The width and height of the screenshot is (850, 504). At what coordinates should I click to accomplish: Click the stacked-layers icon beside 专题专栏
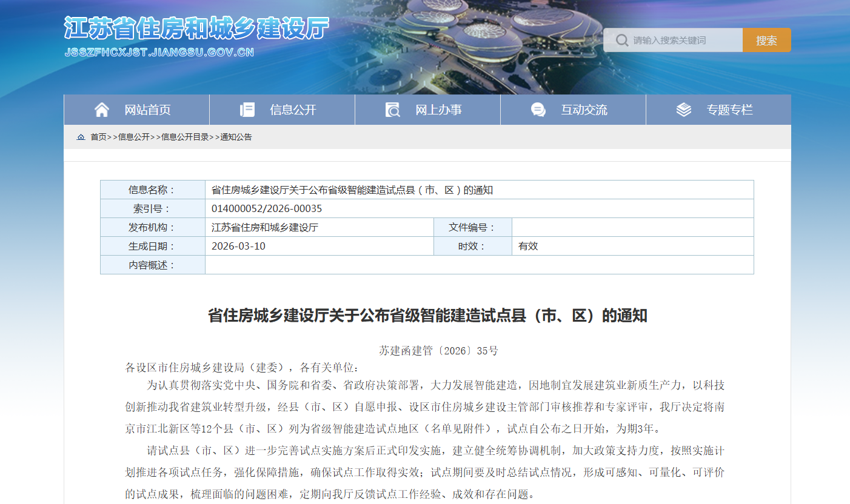coord(684,109)
